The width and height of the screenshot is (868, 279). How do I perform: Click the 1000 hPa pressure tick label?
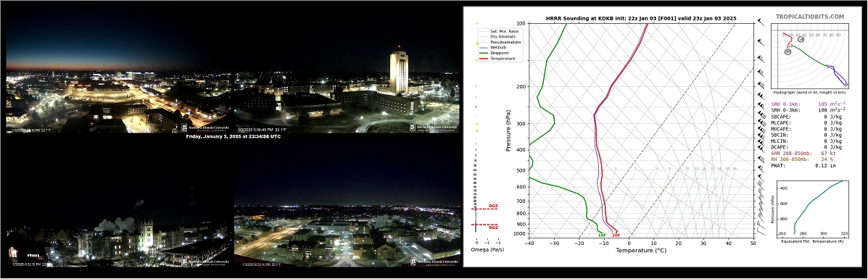(x=519, y=234)
